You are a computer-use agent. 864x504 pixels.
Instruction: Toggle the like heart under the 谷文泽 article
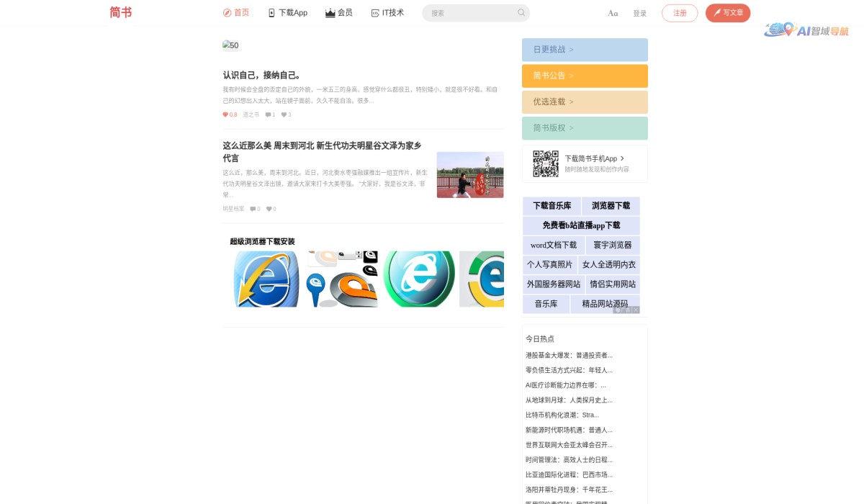click(x=267, y=209)
